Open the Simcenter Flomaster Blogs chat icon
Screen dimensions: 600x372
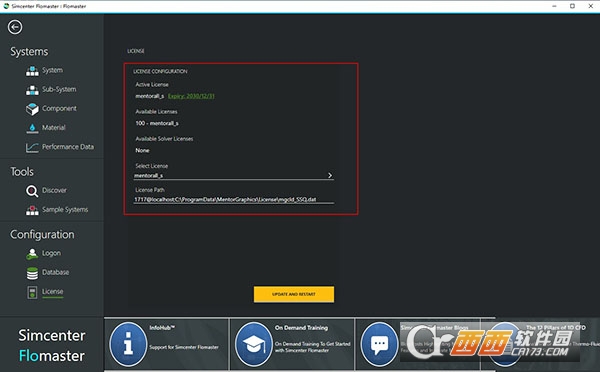[379, 344]
